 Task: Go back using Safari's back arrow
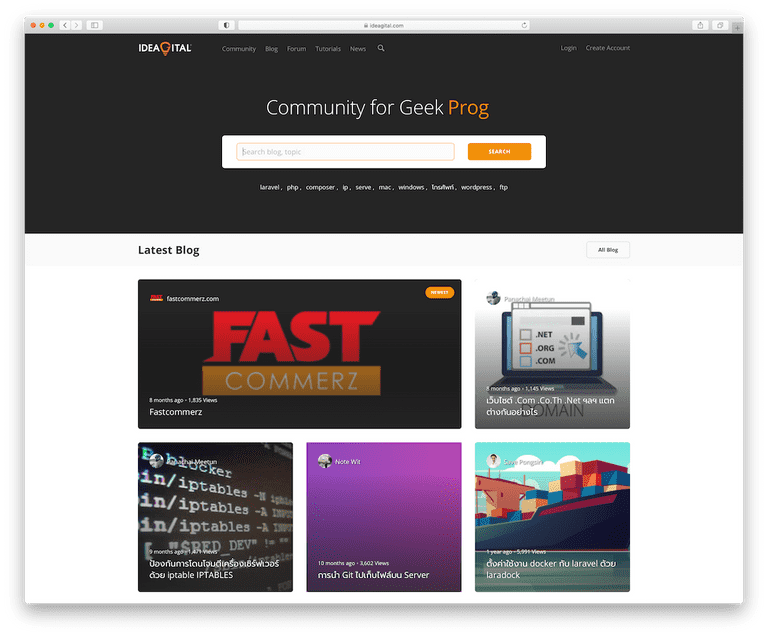pos(65,25)
